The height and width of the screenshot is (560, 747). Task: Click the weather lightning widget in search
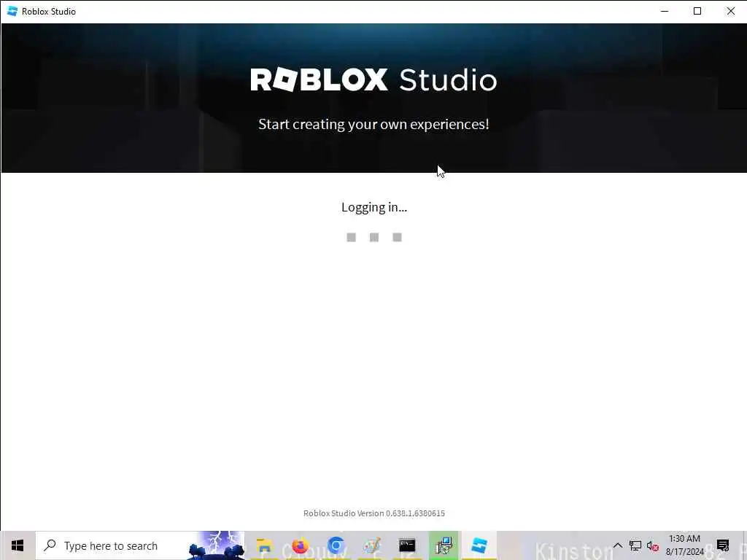(216, 545)
